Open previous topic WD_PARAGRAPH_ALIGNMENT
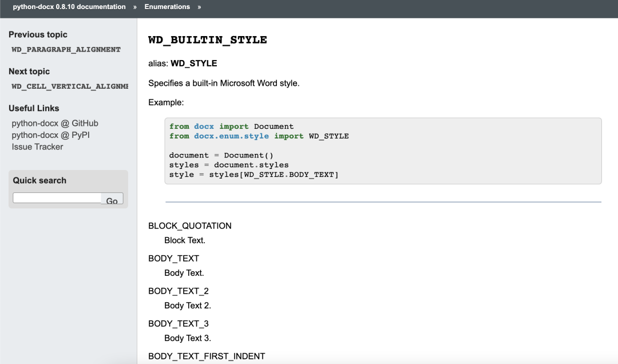This screenshot has width=618, height=364. (66, 50)
